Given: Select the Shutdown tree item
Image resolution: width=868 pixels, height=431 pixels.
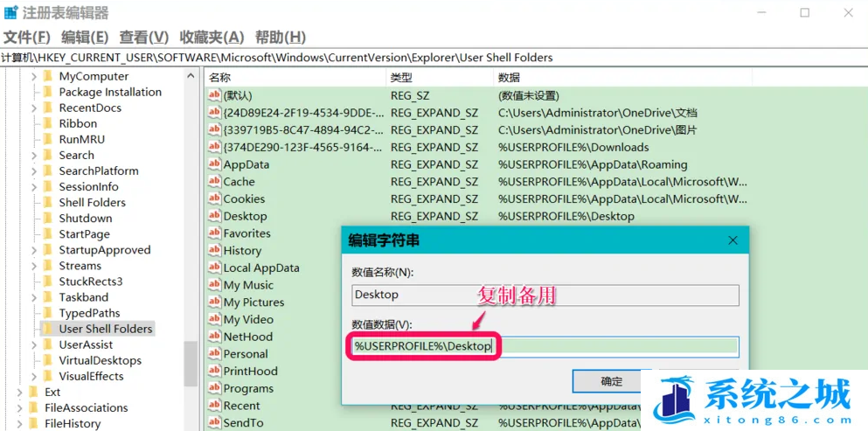Looking at the screenshot, I should [x=86, y=219].
